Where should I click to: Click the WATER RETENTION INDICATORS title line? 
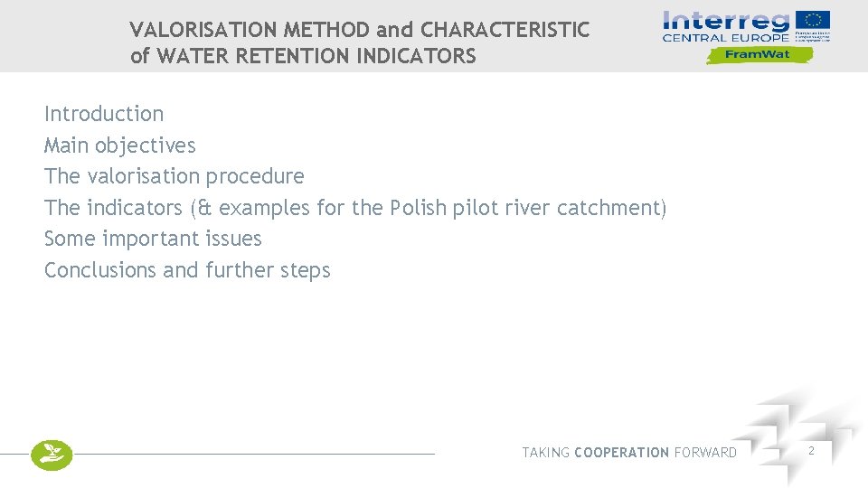tap(303, 56)
